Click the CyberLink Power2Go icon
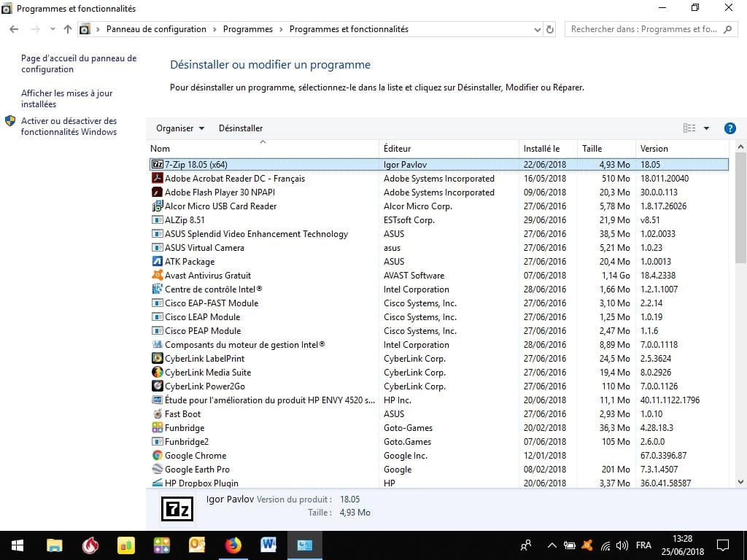 click(158, 386)
